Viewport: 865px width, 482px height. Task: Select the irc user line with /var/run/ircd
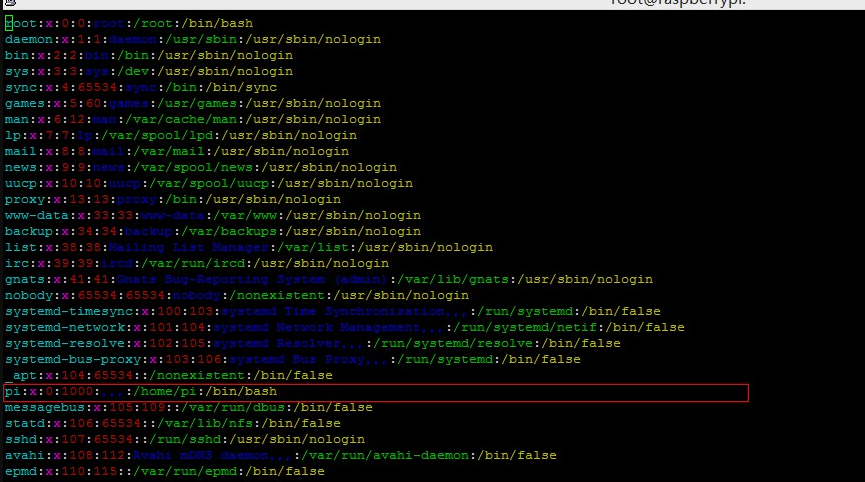pyautogui.click(x=197, y=264)
